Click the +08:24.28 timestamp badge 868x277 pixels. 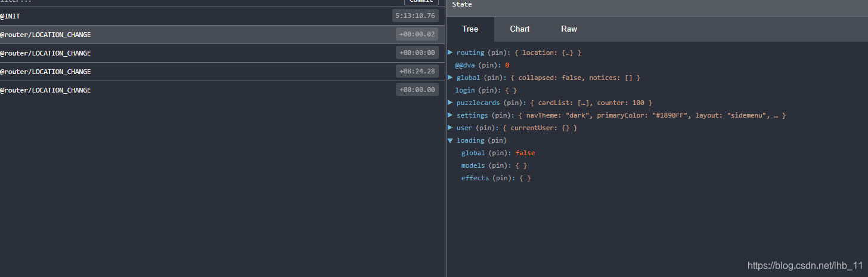[x=417, y=72]
